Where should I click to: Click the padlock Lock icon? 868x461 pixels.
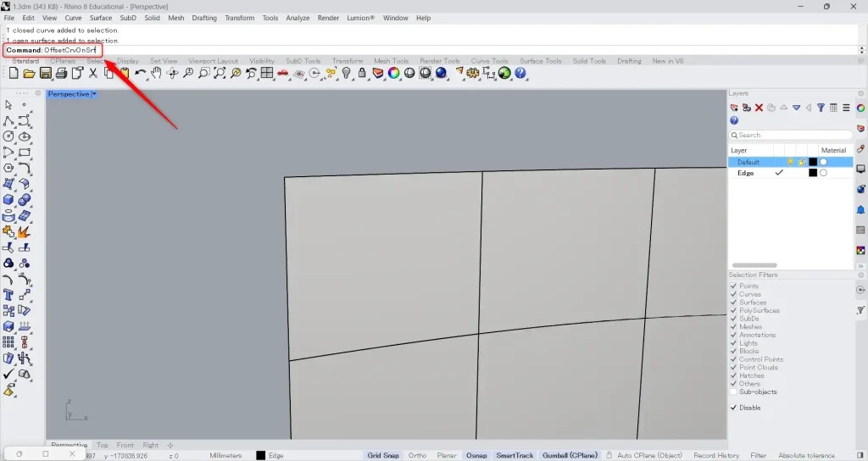tap(362, 73)
